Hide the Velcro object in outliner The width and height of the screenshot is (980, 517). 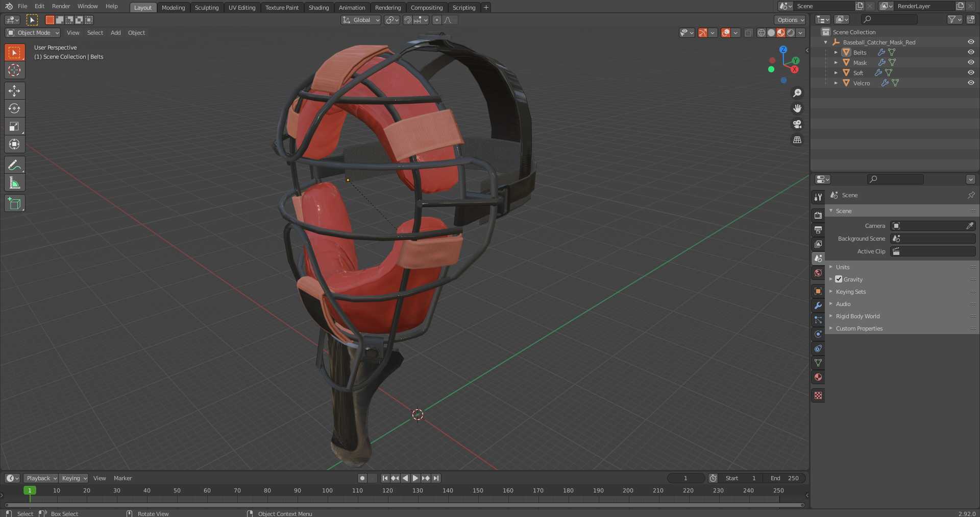[971, 83]
